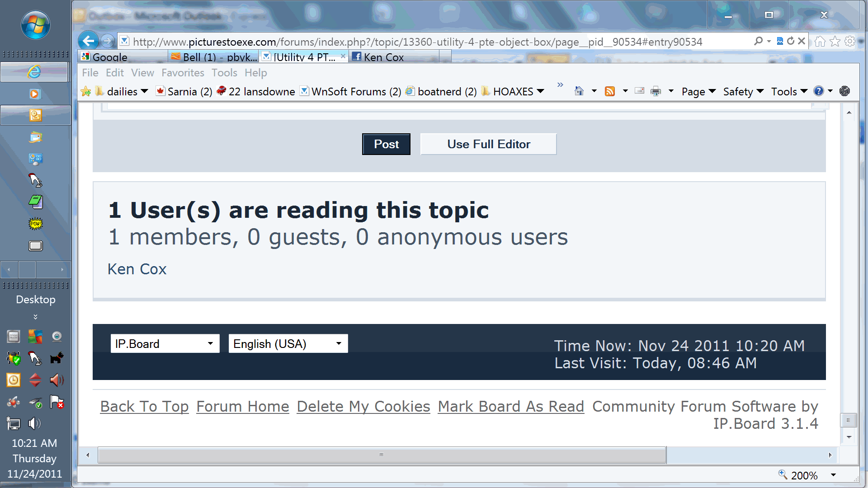Click the Post button

click(386, 144)
